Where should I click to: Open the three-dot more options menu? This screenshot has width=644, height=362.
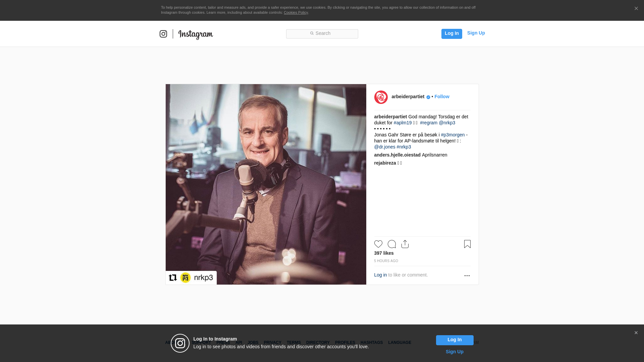(467, 276)
